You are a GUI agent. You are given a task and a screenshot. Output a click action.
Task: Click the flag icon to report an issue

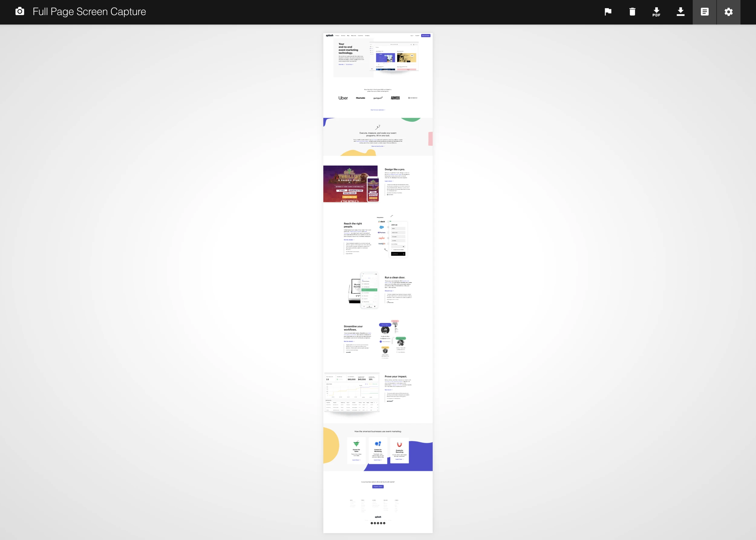[608, 12]
